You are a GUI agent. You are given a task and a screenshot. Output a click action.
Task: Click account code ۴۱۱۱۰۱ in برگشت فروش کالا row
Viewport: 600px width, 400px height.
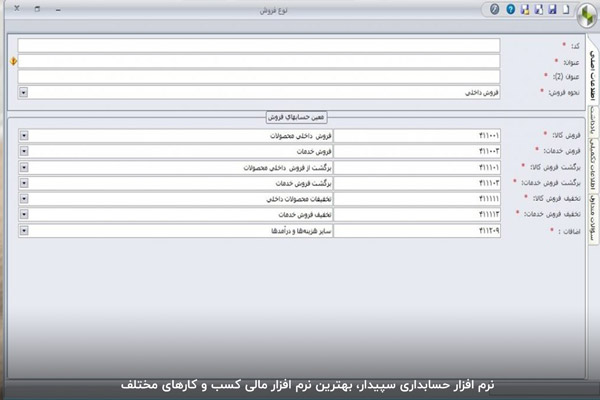pos(417,167)
